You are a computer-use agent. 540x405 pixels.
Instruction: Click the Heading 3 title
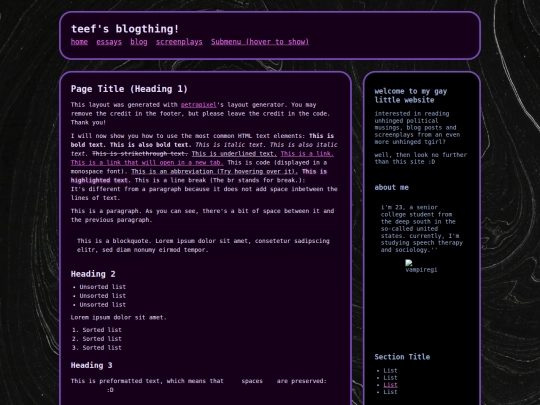91,365
